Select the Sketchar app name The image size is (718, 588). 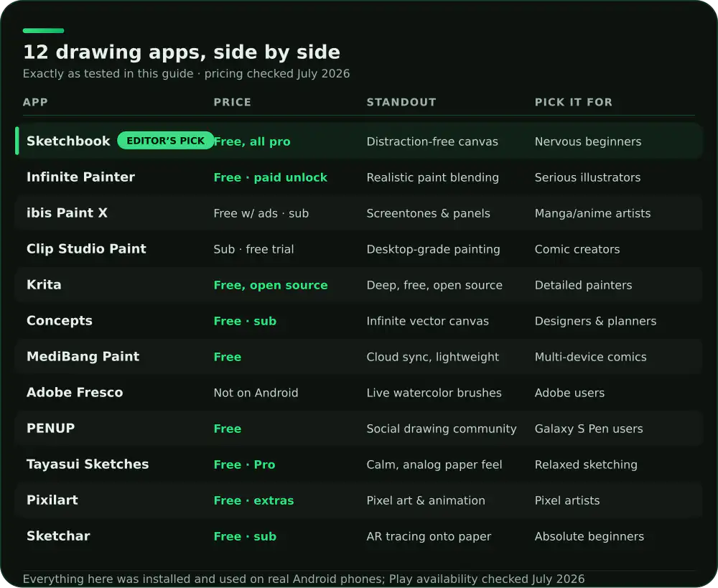coord(58,536)
